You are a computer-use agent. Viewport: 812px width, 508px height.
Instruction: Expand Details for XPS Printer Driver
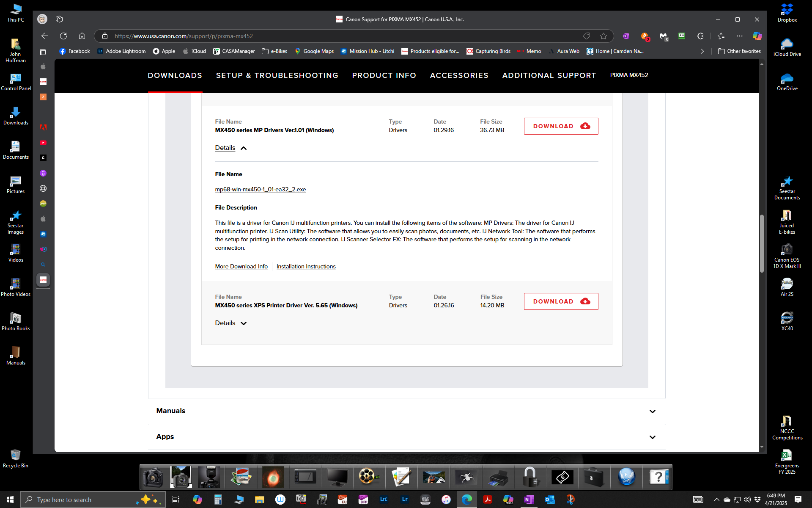(231, 323)
